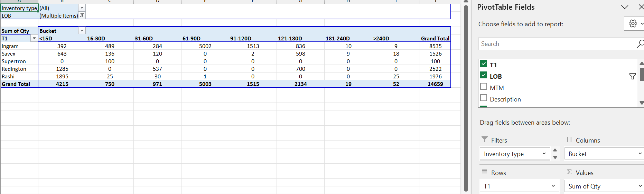
Task: Open the PivotTable Fields gear tools menu
Action: click(633, 23)
